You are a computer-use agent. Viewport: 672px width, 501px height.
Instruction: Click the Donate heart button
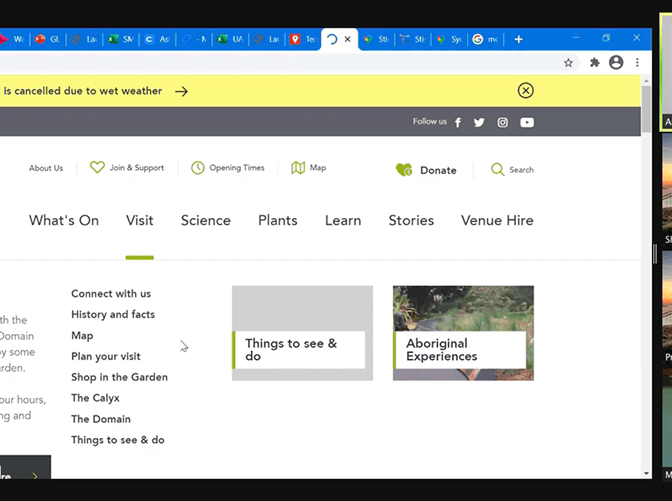pos(426,170)
